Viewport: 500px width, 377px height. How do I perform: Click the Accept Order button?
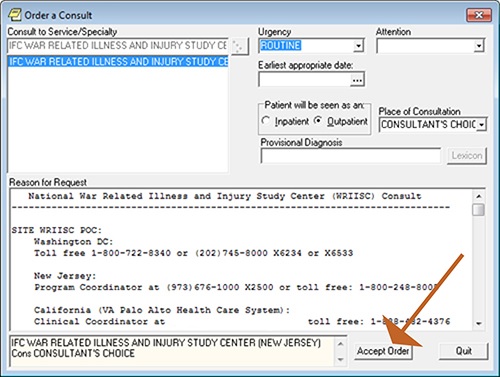click(383, 351)
